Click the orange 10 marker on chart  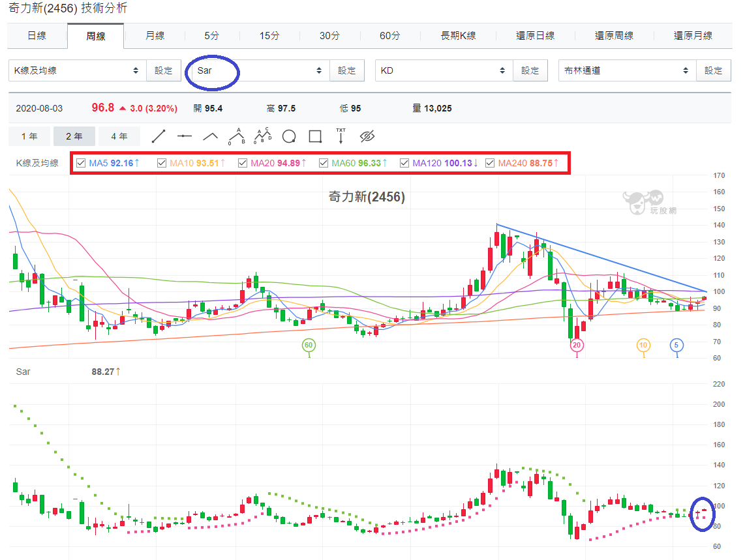point(643,346)
